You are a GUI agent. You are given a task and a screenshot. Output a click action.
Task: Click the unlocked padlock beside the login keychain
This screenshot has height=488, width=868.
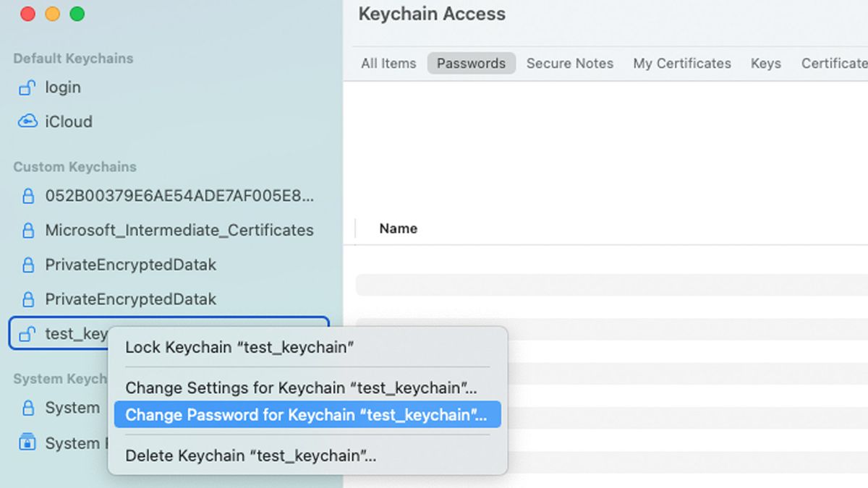(29, 87)
